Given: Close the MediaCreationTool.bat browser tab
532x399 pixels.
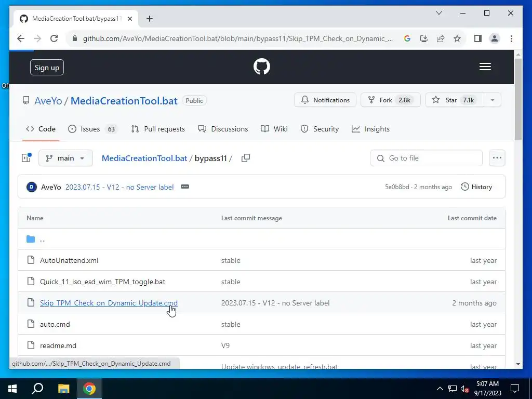Looking at the screenshot, I should [x=129, y=19].
